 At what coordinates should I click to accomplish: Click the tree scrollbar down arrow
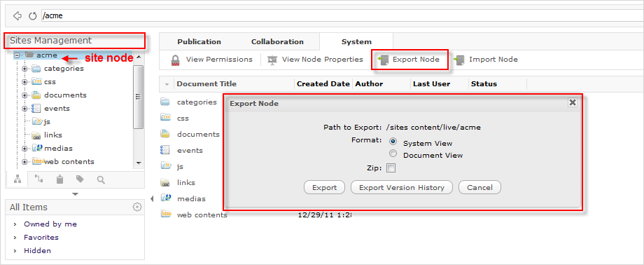[139, 163]
